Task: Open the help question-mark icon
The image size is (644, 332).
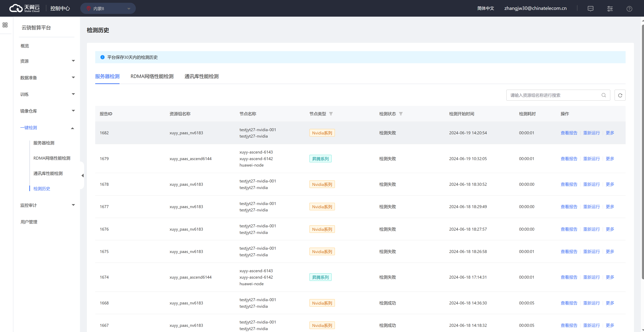Action: (629, 8)
